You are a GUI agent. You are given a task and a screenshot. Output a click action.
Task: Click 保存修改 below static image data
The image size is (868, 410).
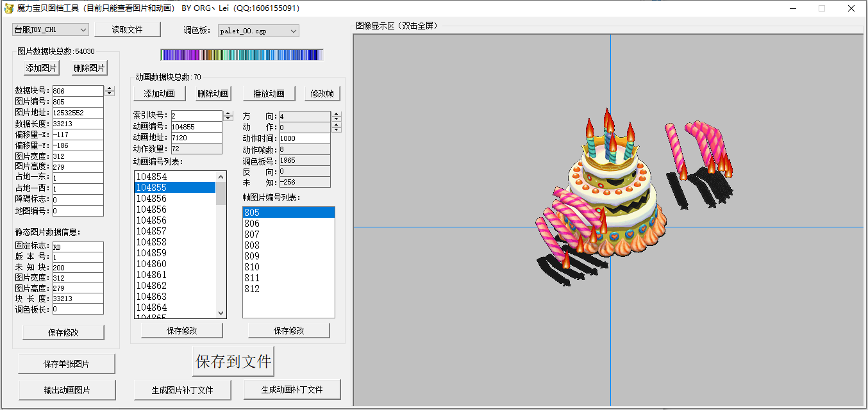(x=63, y=332)
